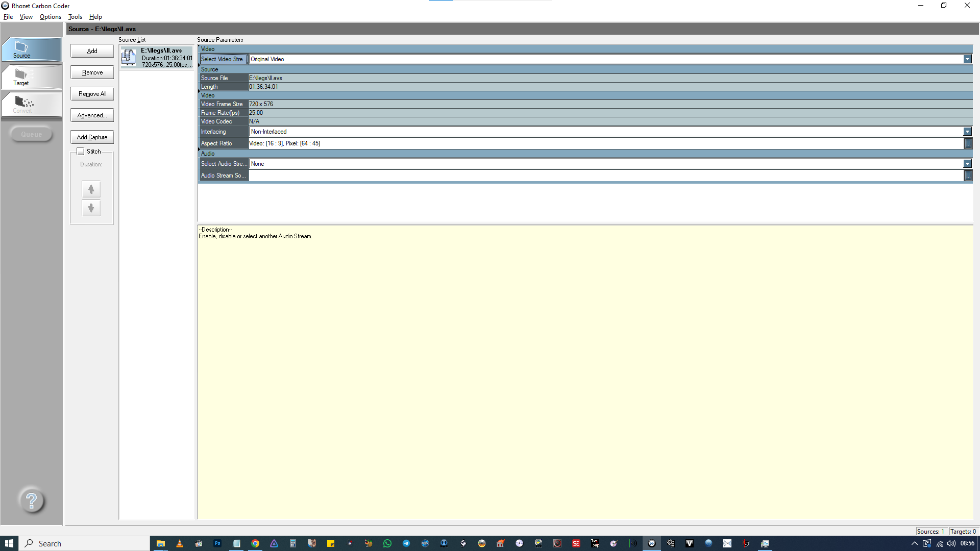Switch to Carbon Coder taskbar icon
This screenshot has height=551, width=980.
click(x=652, y=543)
